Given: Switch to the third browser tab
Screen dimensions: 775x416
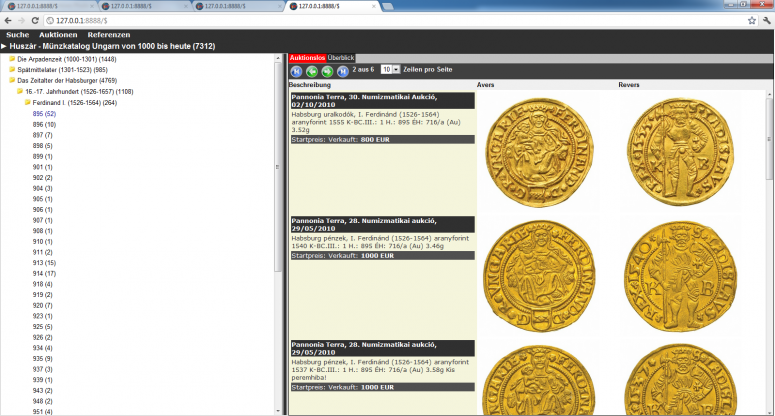Looking at the screenshot, I should point(237,6).
